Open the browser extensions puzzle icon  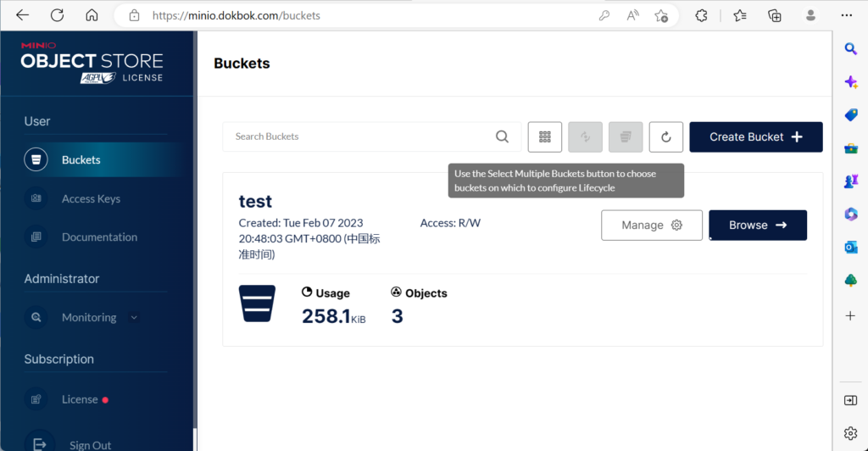[701, 15]
